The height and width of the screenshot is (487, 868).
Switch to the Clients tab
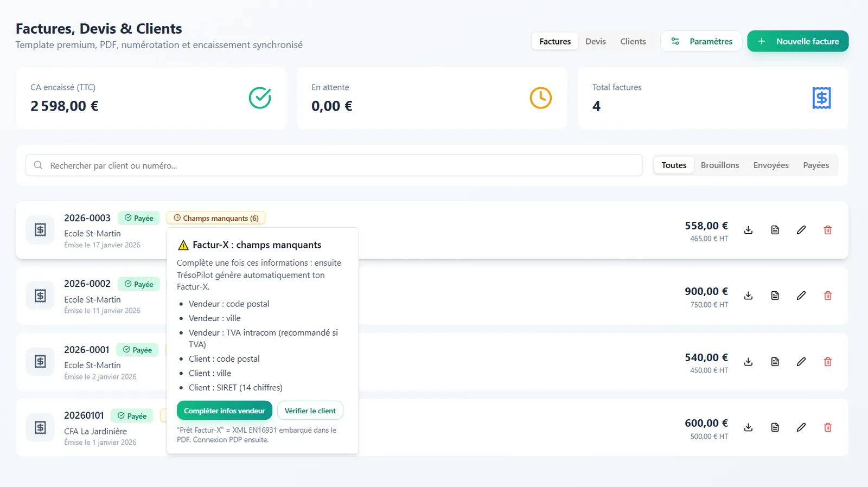[633, 41]
